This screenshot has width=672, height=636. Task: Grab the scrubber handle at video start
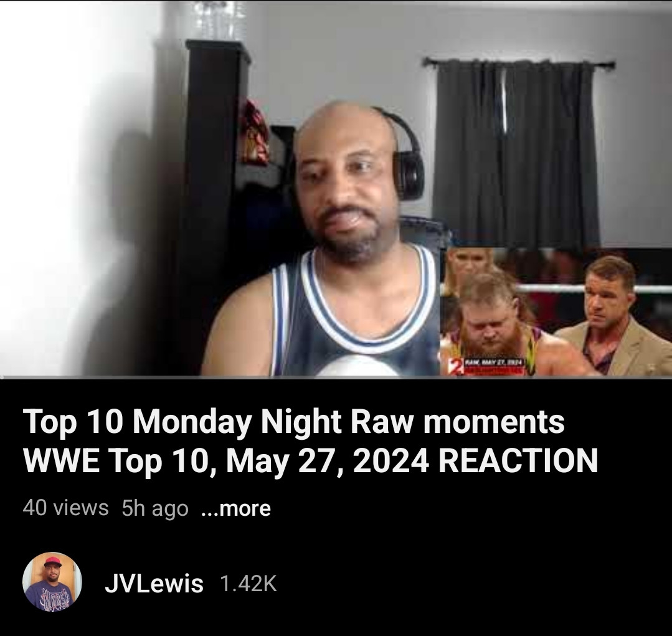[x=2, y=377]
